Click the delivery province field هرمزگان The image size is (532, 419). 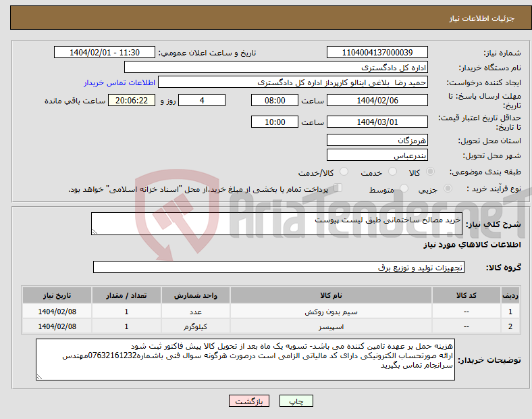pos(377,140)
